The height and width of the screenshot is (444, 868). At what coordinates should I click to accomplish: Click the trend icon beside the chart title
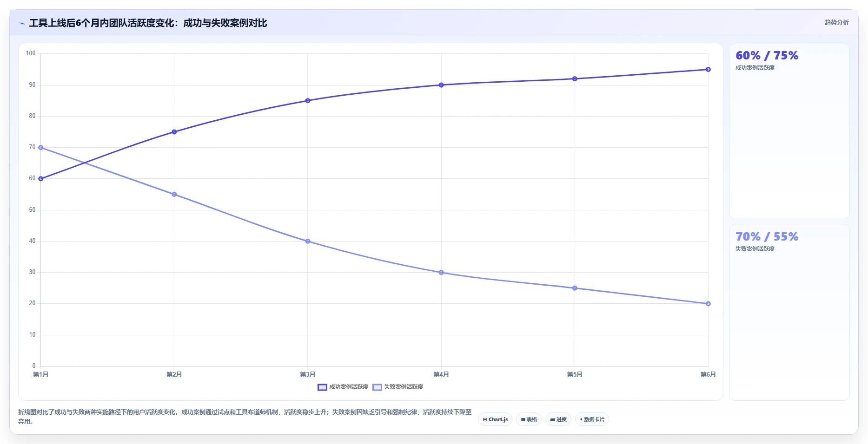pyautogui.click(x=22, y=23)
